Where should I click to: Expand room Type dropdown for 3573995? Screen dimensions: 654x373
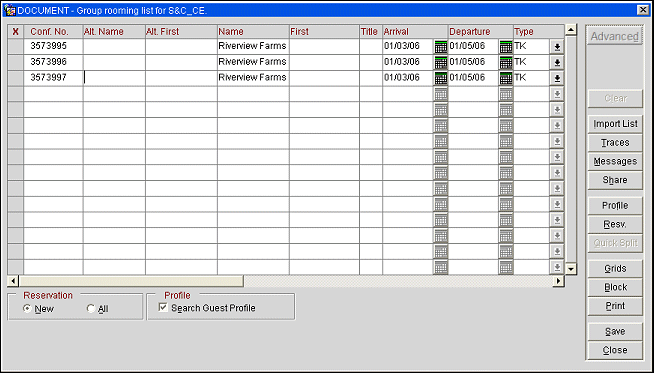point(557,47)
